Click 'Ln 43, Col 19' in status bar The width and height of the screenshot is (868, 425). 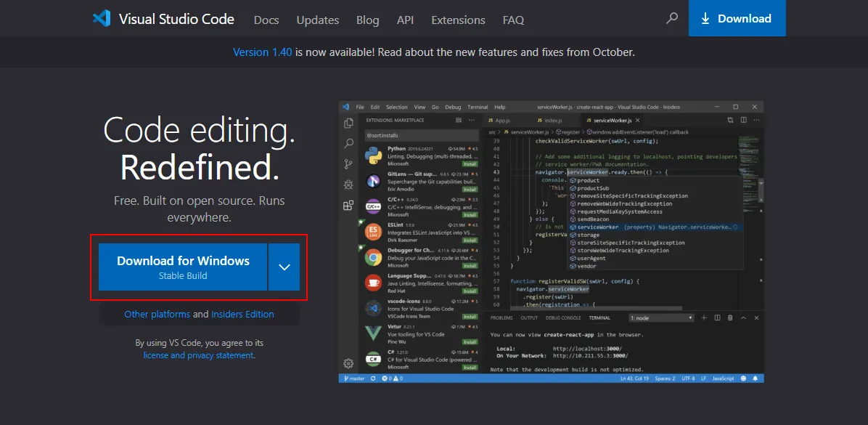635,379
